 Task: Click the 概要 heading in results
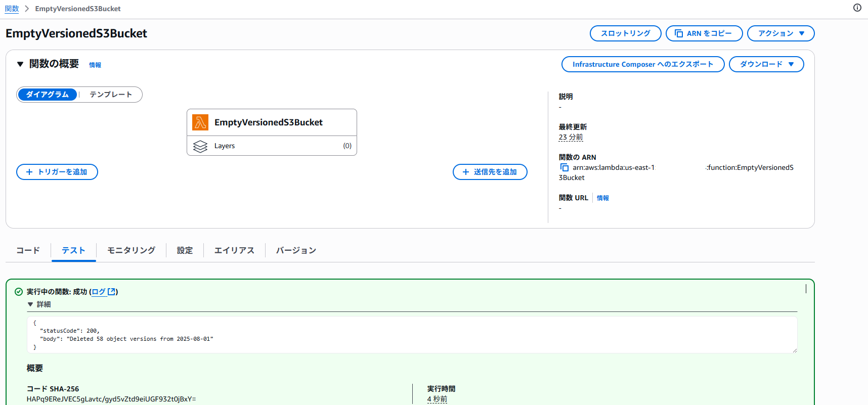[x=35, y=368]
